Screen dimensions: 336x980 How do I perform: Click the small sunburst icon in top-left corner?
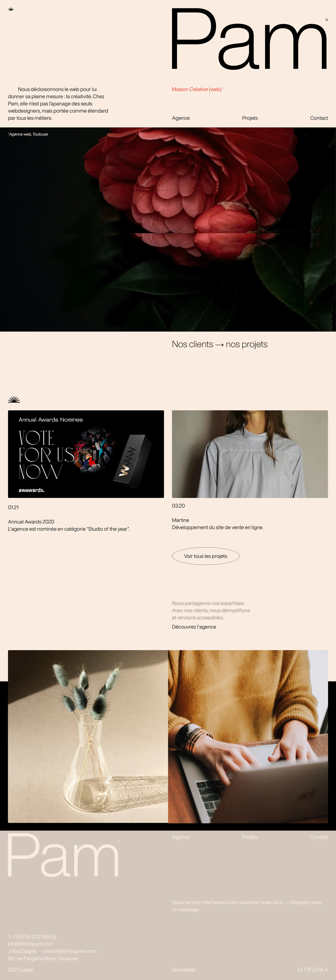click(11, 9)
